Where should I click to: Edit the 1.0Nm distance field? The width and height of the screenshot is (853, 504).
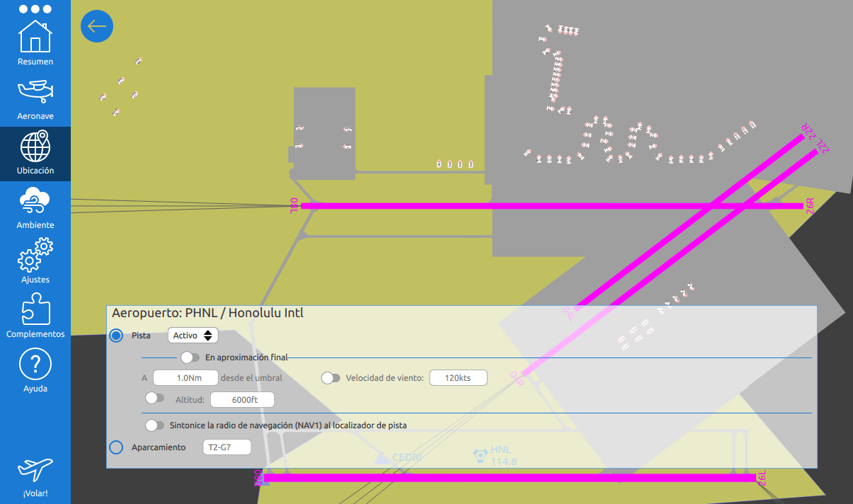point(186,378)
